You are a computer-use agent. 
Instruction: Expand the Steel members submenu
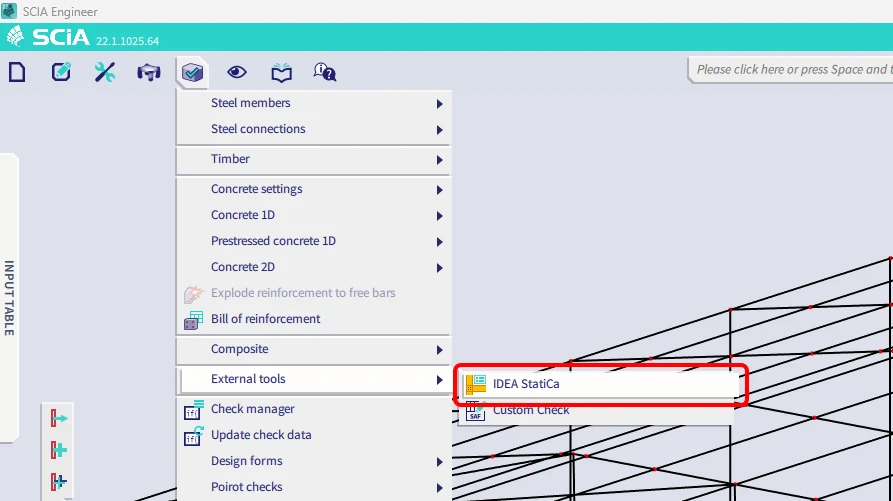point(313,103)
